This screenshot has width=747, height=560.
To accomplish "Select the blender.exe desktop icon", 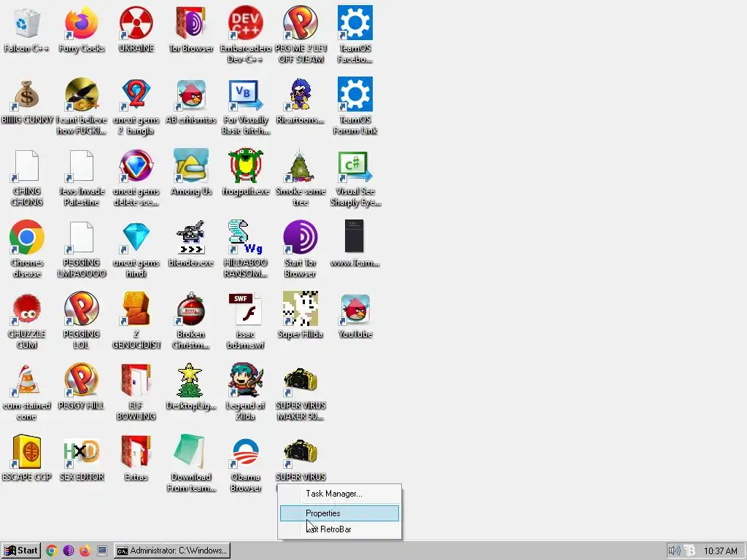I will coord(190,237).
